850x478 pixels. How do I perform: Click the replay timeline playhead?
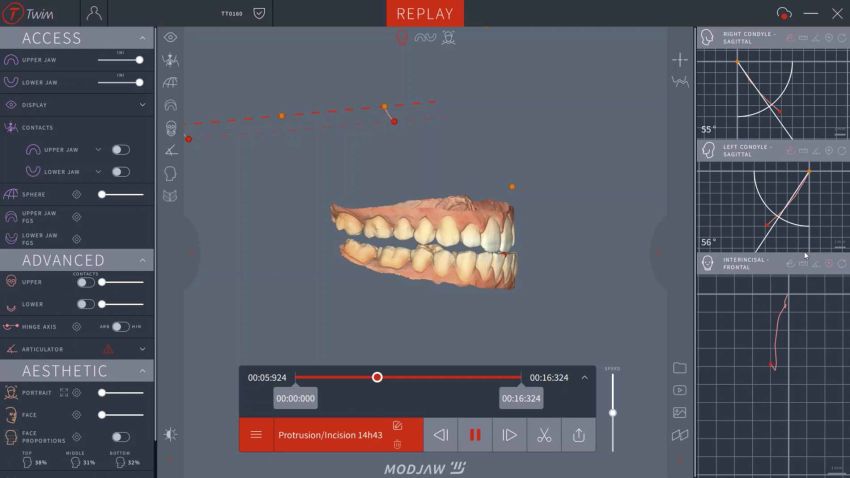tap(377, 377)
